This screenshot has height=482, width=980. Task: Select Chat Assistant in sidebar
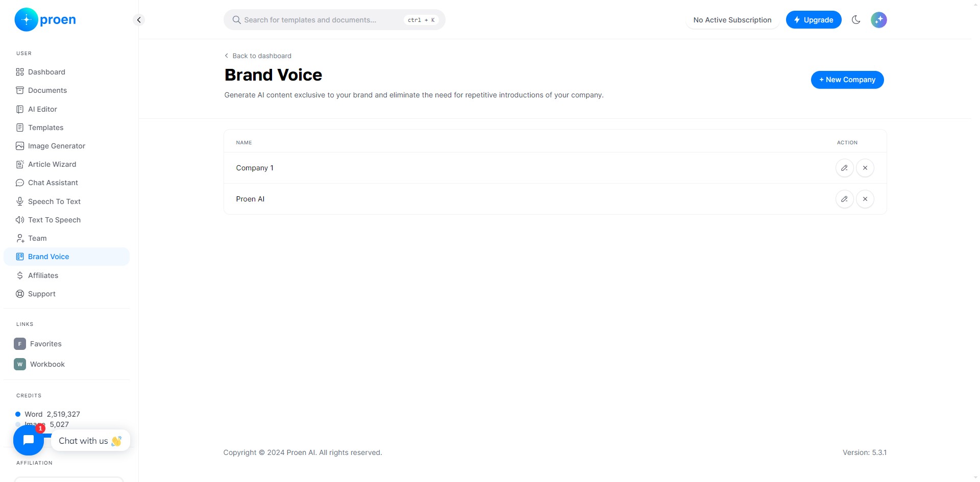pos(67,183)
